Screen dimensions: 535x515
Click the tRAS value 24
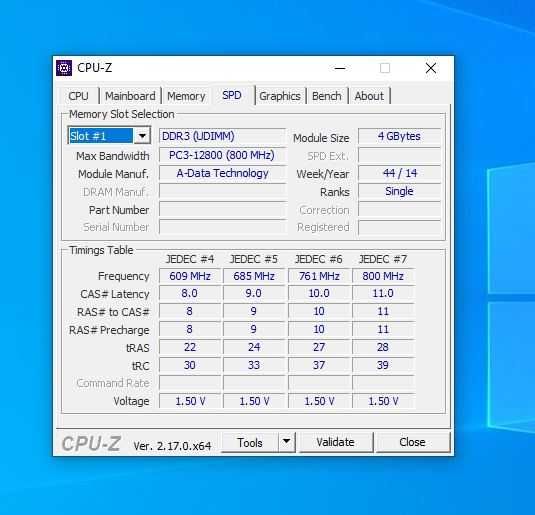point(254,347)
